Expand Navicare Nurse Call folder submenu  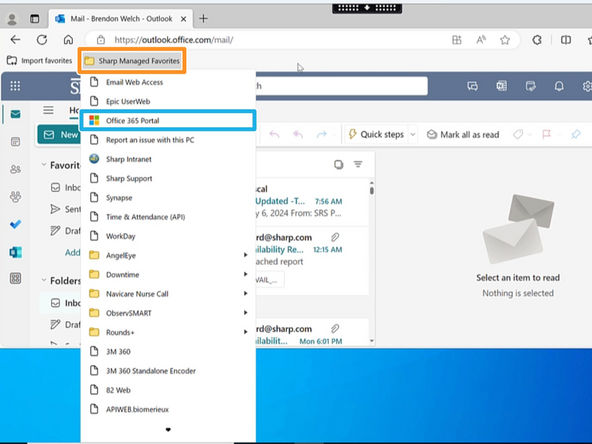pos(168,294)
